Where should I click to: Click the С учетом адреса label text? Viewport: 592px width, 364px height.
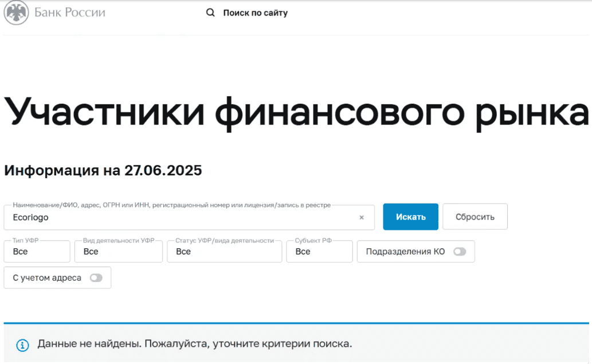(x=47, y=278)
